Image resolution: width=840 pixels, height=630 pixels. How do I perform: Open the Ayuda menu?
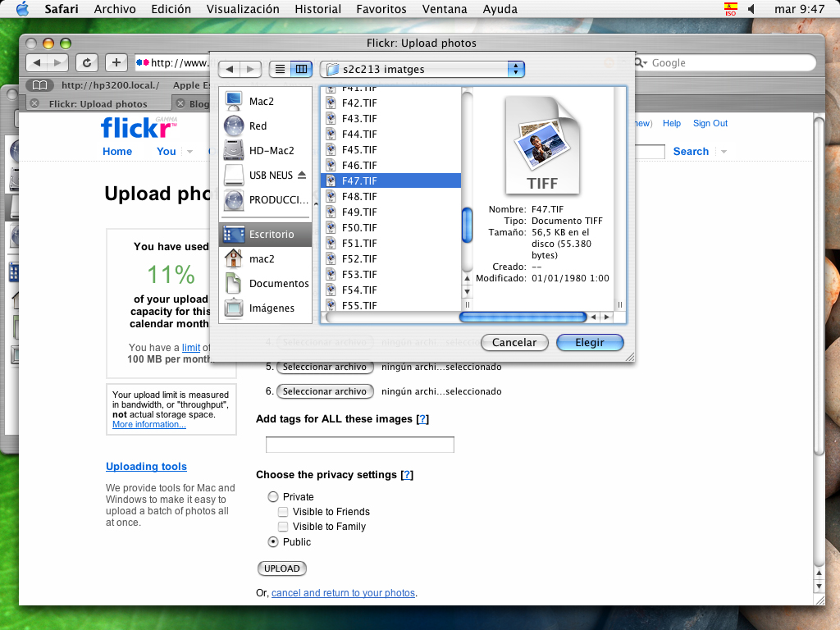pos(500,9)
